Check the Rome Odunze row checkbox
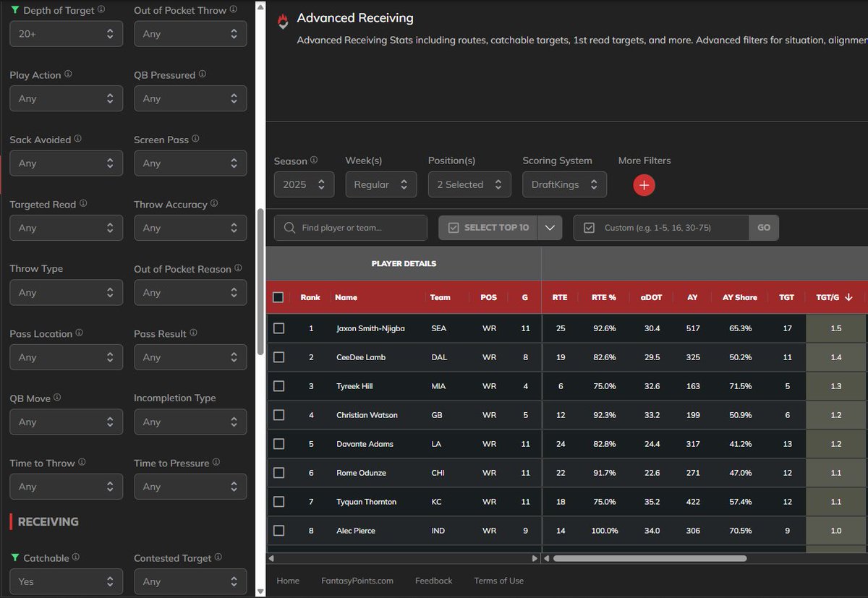The image size is (868, 598). click(x=278, y=473)
